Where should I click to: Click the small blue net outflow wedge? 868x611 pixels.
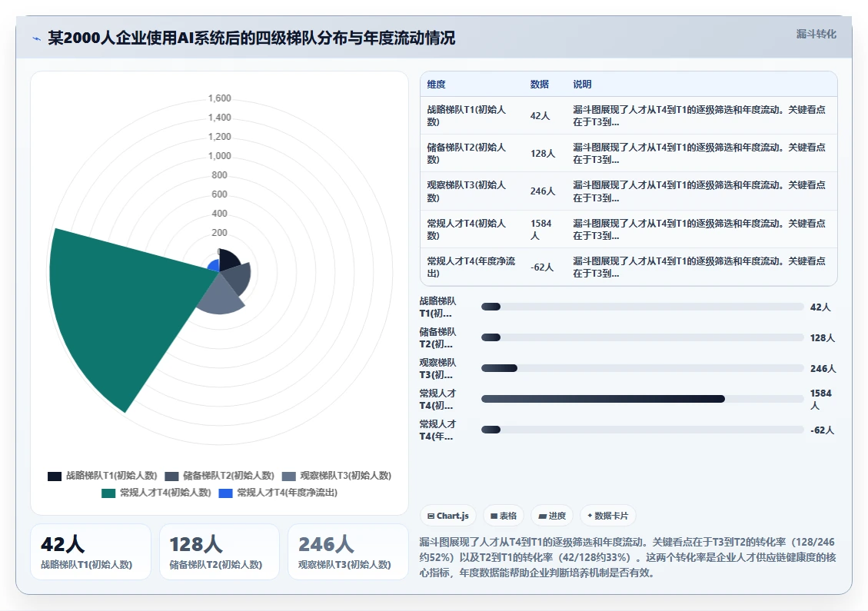tap(215, 266)
